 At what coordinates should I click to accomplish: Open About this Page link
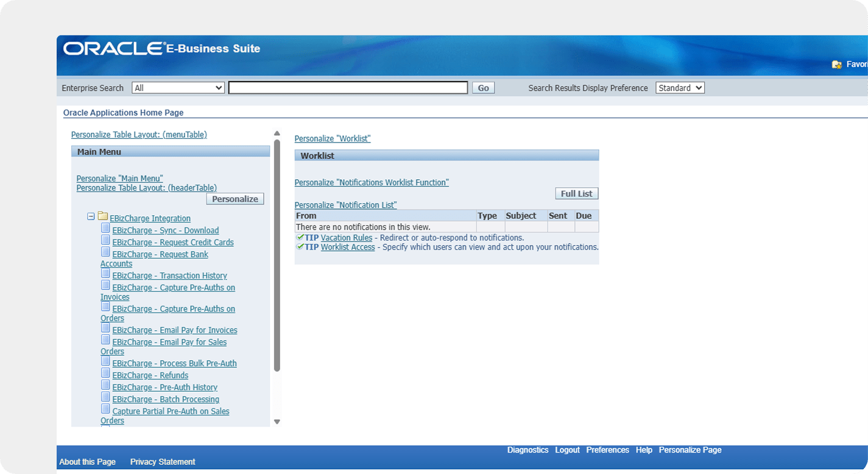pos(87,462)
